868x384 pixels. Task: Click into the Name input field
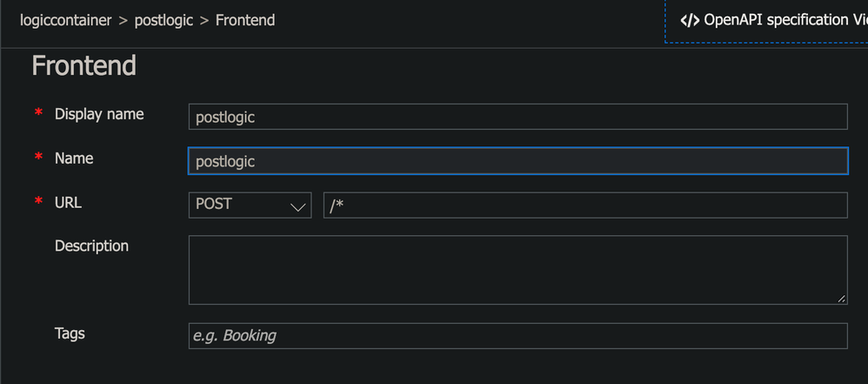[x=517, y=161]
